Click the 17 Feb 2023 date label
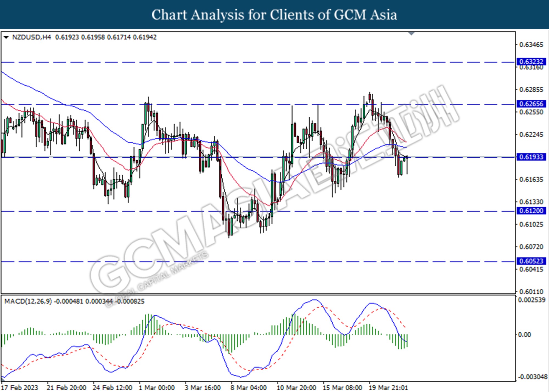Screen dimensions: 549x392 click(x=20, y=388)
